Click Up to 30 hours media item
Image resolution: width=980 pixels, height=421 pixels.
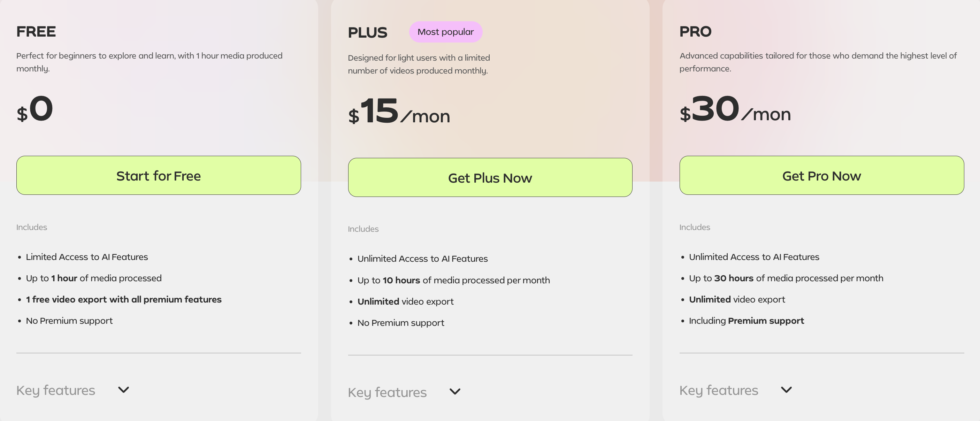pyautogui.click(x=785, y=278)
